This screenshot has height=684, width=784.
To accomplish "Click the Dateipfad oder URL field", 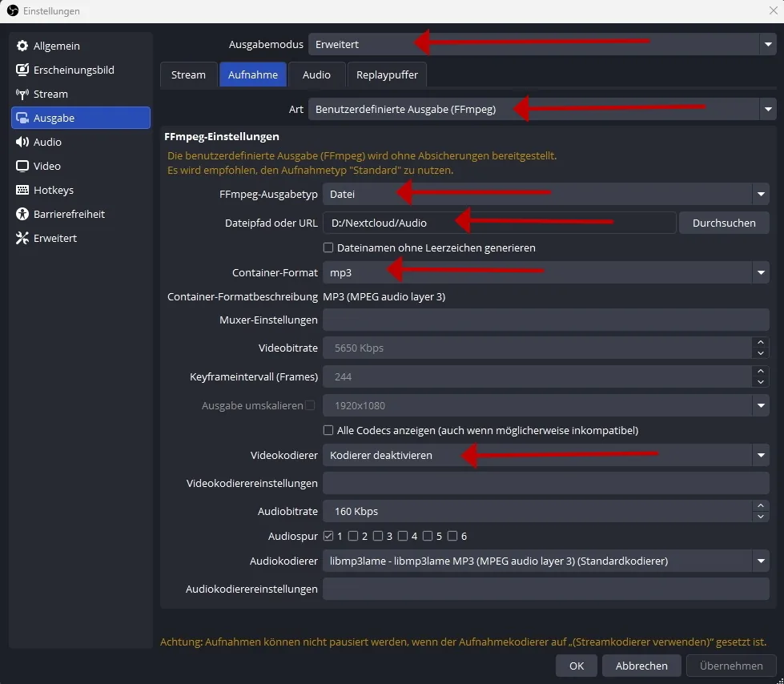I will 500,223.
